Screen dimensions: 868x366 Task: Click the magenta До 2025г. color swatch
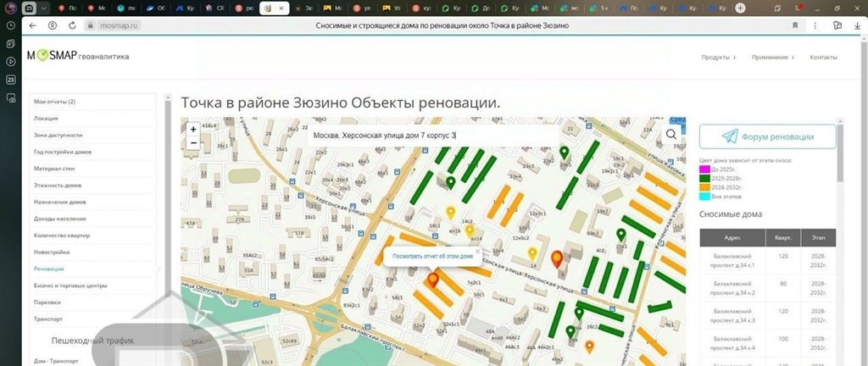click(x=704, y=168)
